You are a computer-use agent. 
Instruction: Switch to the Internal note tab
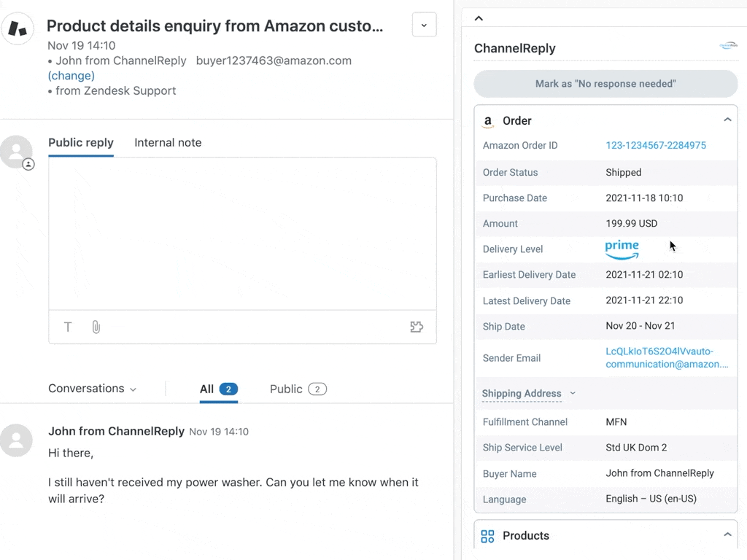pyautogui.click(x=168, y=143)
